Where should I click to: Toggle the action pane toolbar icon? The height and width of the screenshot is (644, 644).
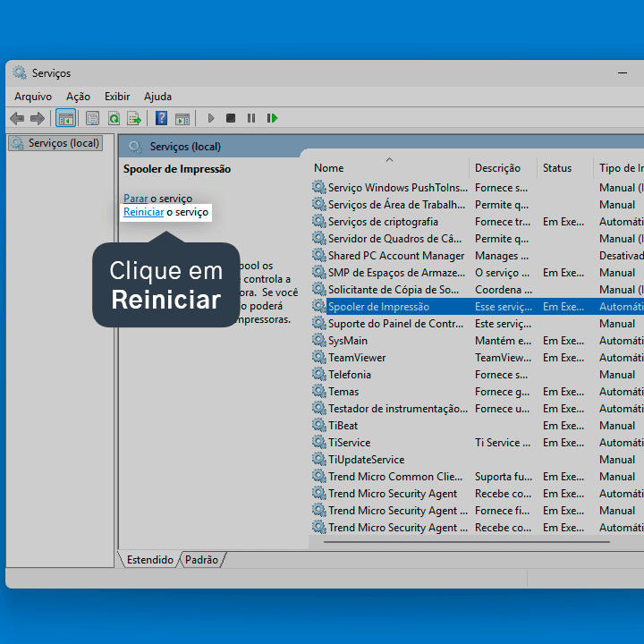[x=182, y=119]
